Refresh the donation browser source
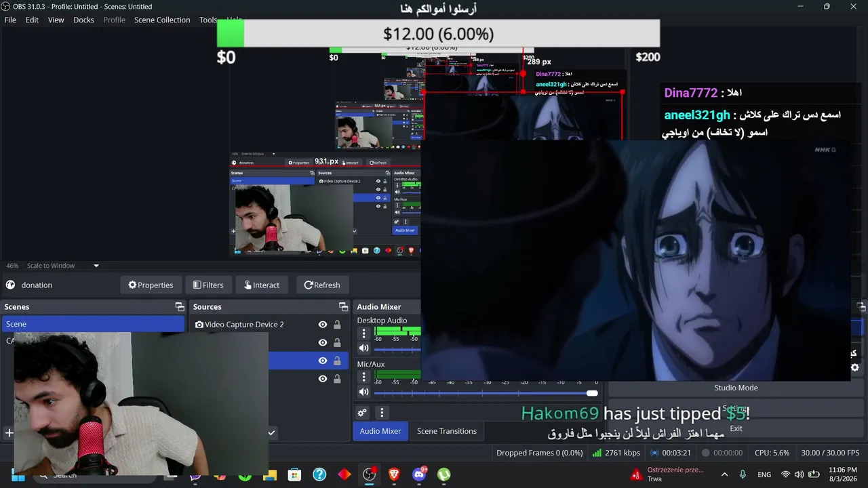 (x=322, y=285)
